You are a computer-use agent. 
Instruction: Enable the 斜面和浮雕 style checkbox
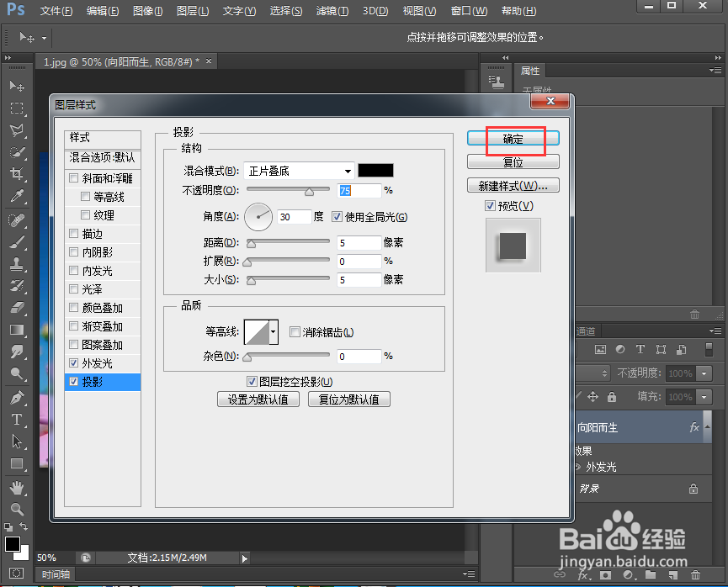(x=73, y=177)
